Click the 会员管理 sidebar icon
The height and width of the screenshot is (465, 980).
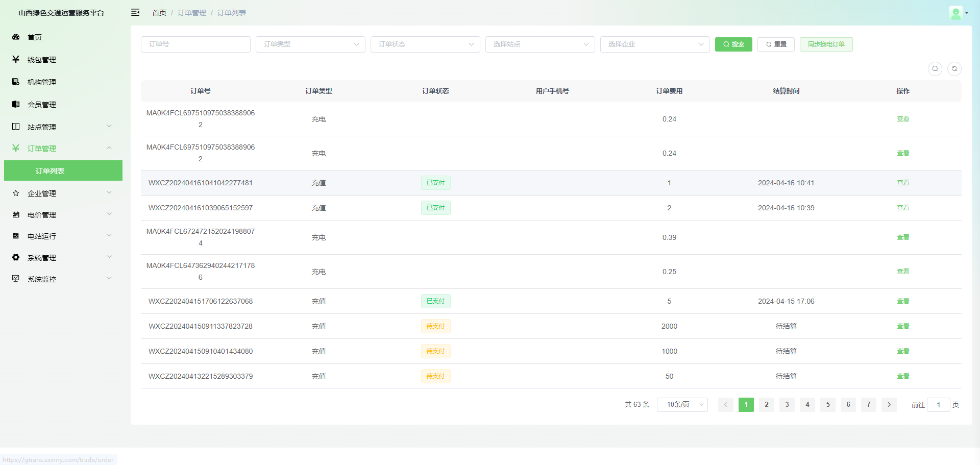16,104
